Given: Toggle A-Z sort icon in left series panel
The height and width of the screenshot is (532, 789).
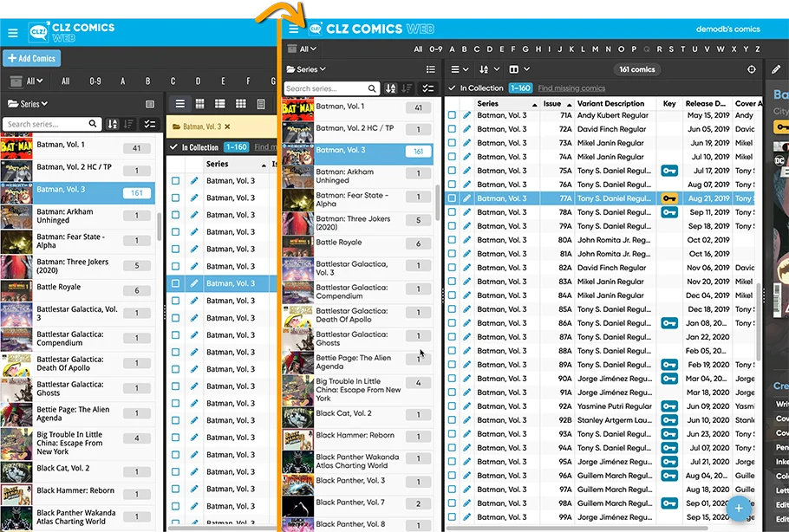Looking at the screenshot, I should coord(113,124).
